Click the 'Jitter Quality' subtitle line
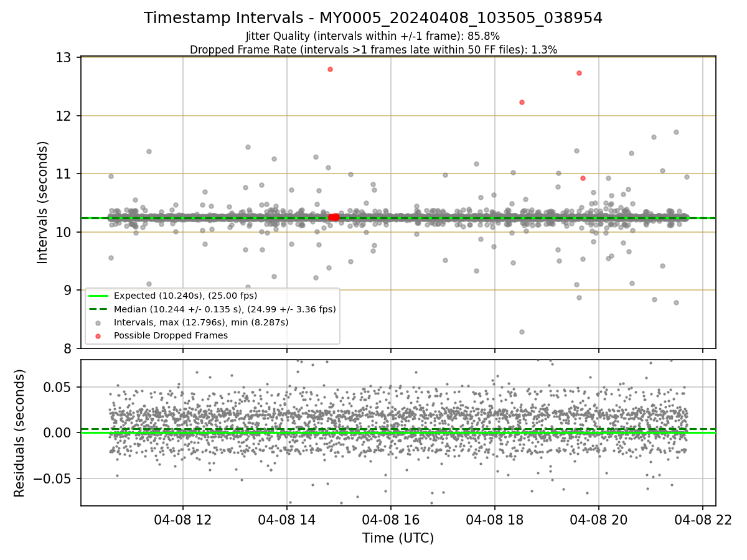The width and height of the screenshot is (747, 560). [x=373, y=36]
